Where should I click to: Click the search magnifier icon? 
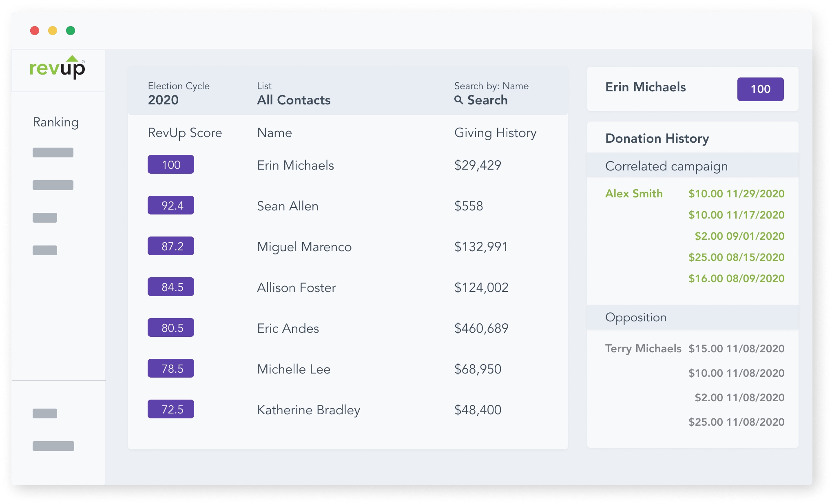(459, 100)
